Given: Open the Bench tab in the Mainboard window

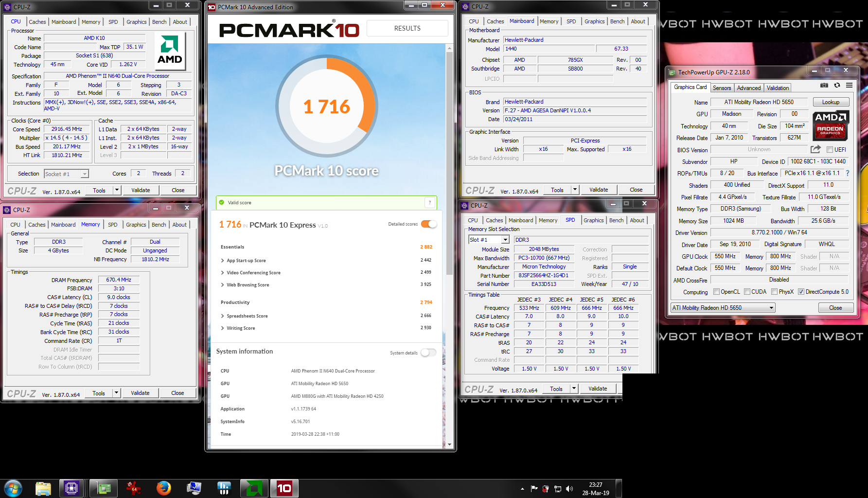Looking at the screenshot, I should pyautogui.click(x=617, y=21).
